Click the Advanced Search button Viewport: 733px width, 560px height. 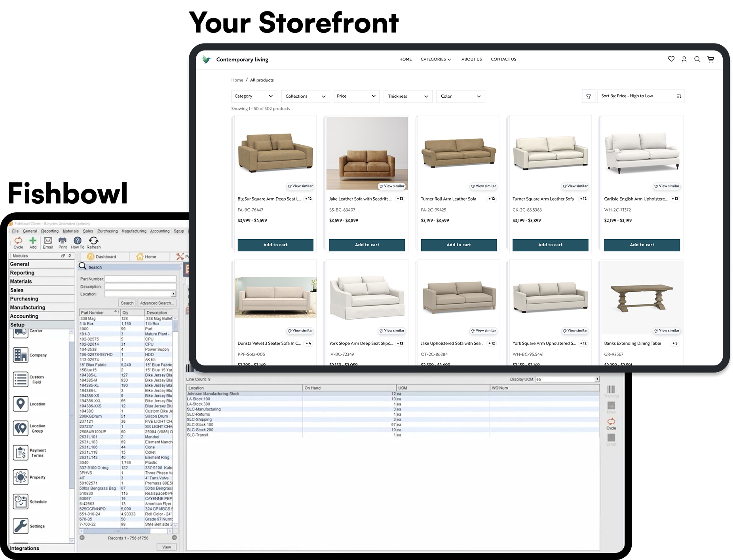[x=156, y=303]
